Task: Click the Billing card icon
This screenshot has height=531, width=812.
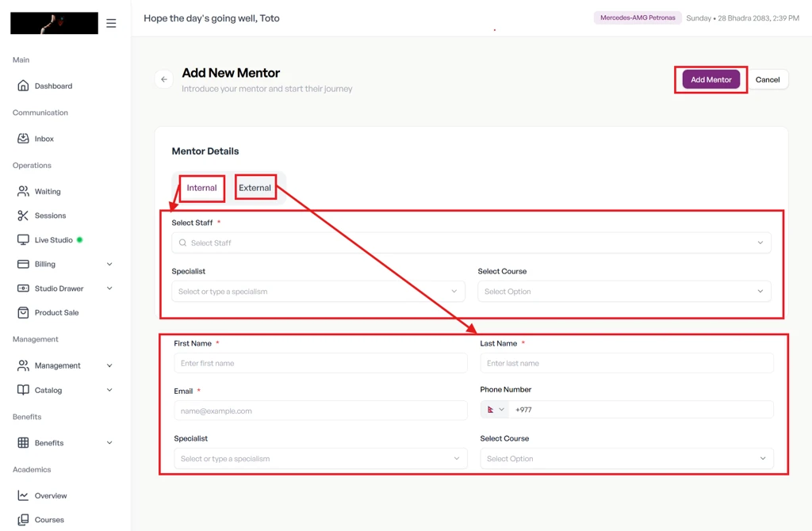Action: pyautogui.click(x=23, y=264)
